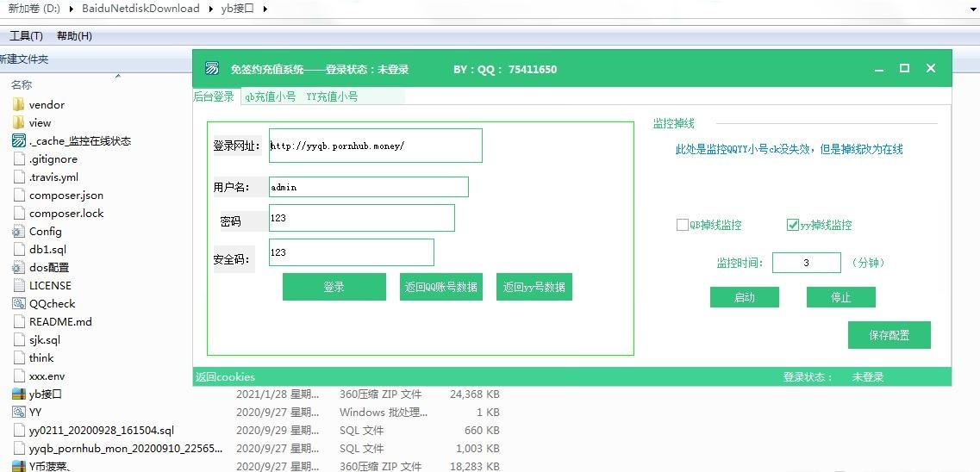Click the think file icon

pos(18,357)
